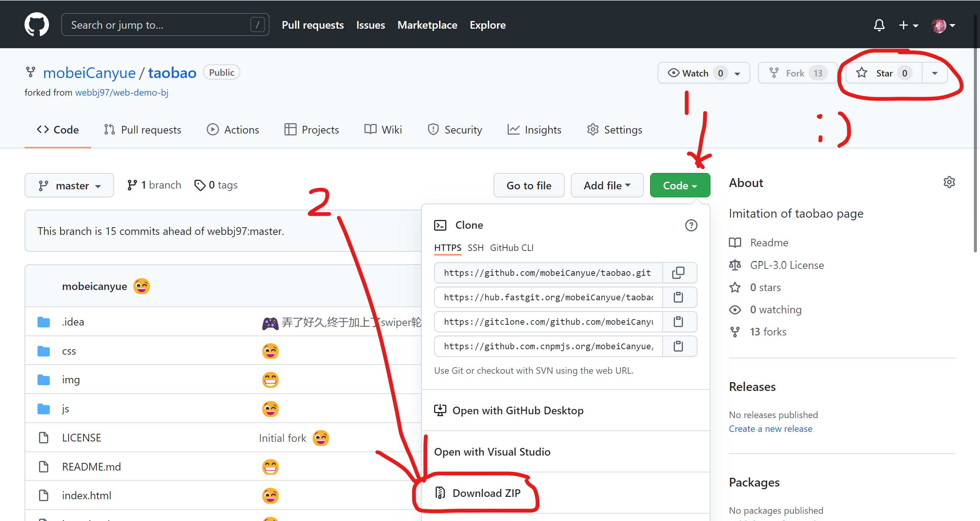Switch clone protocol to SSH
Image resolution: width=980 pixels, height=521 pixels.
[x=475, y=248]
